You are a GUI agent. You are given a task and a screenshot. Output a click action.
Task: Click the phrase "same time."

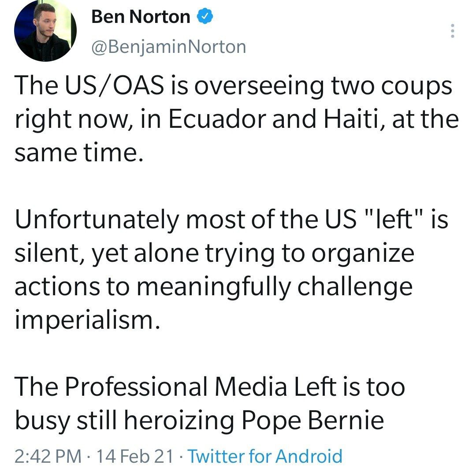pyautogui.click(x=79, y=153)
